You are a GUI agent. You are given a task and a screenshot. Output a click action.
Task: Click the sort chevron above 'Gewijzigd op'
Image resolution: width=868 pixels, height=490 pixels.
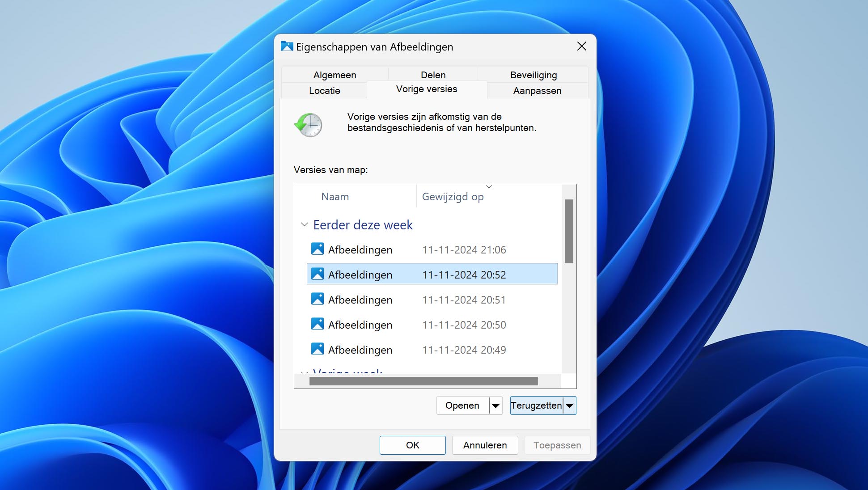pyautogui.click(x=489, y=186)
